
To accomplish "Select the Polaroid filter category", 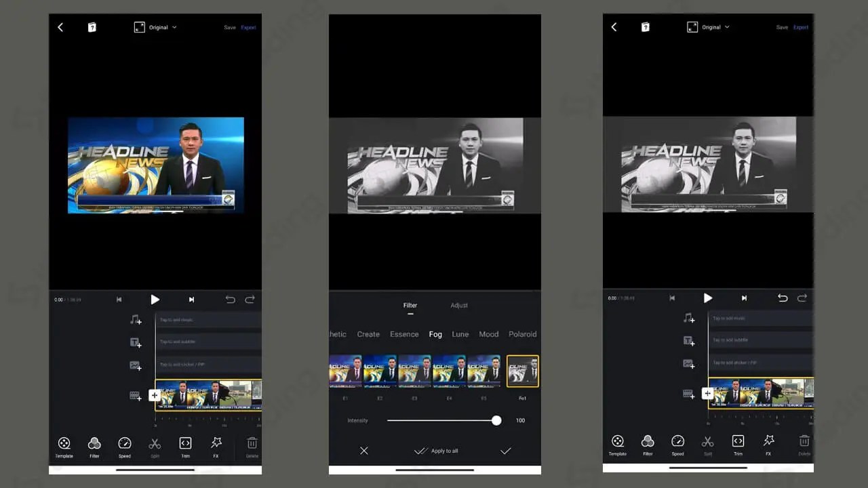I will pyautogui.click(x=523, y=334).
